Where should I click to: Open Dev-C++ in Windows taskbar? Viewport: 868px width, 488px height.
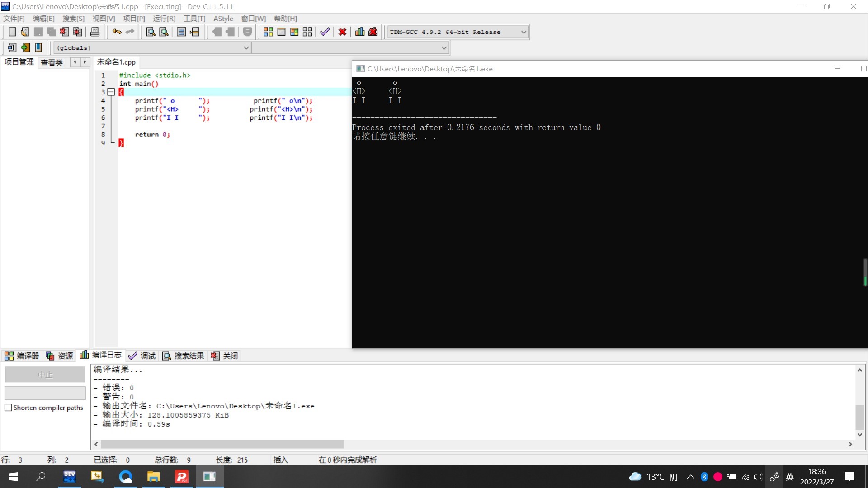[70, 477]
